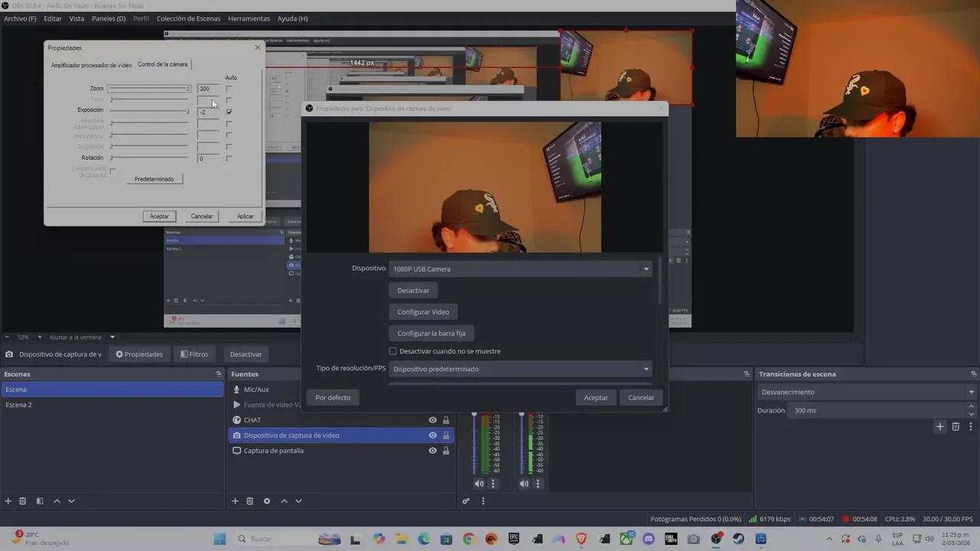Image resolution: width=980 pixels, height=551 pixels.
Task: Zoom out preview with minus icon
Action: click(7, 337)
